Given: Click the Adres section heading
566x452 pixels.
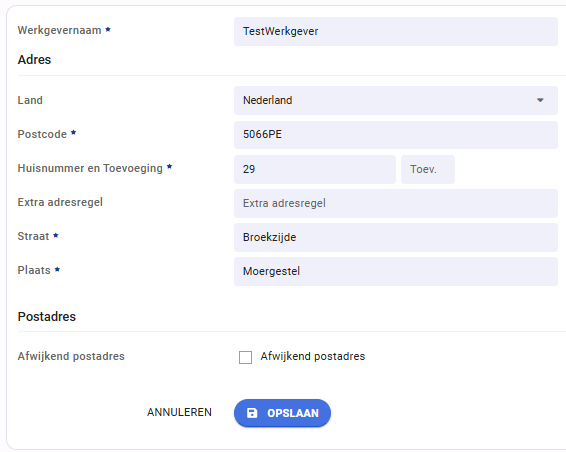Looking at the screenshot, I should click(34, 60).
